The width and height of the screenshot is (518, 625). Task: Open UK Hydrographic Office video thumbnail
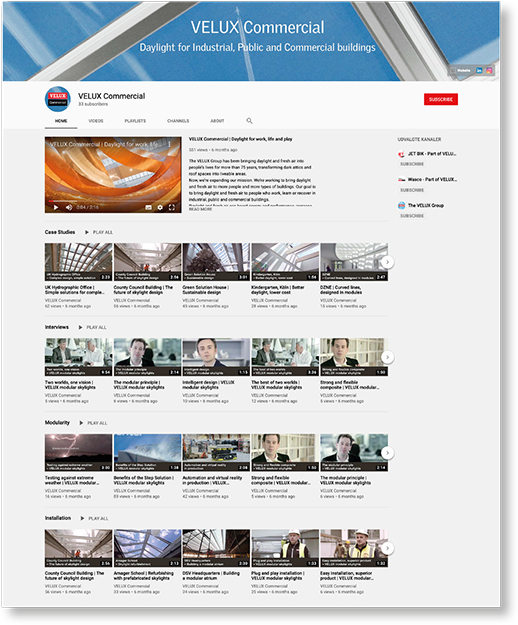tap(78, 262)
